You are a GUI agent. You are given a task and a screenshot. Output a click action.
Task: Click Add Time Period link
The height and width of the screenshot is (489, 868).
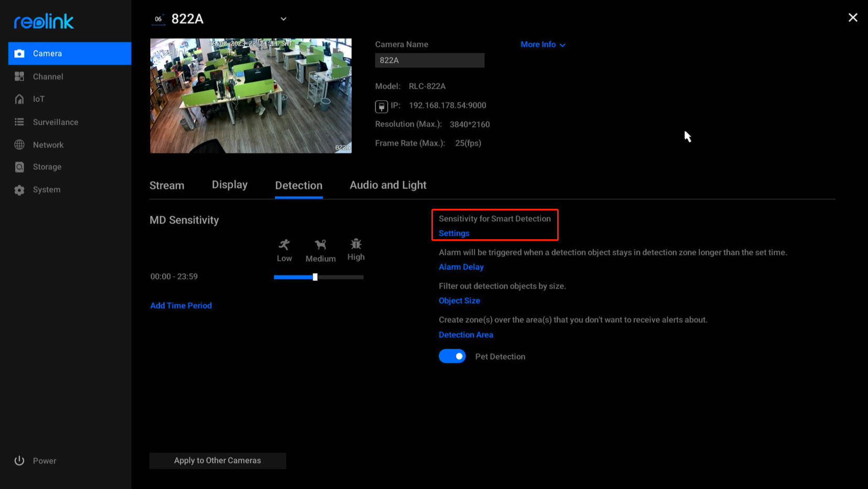(181, 305)
